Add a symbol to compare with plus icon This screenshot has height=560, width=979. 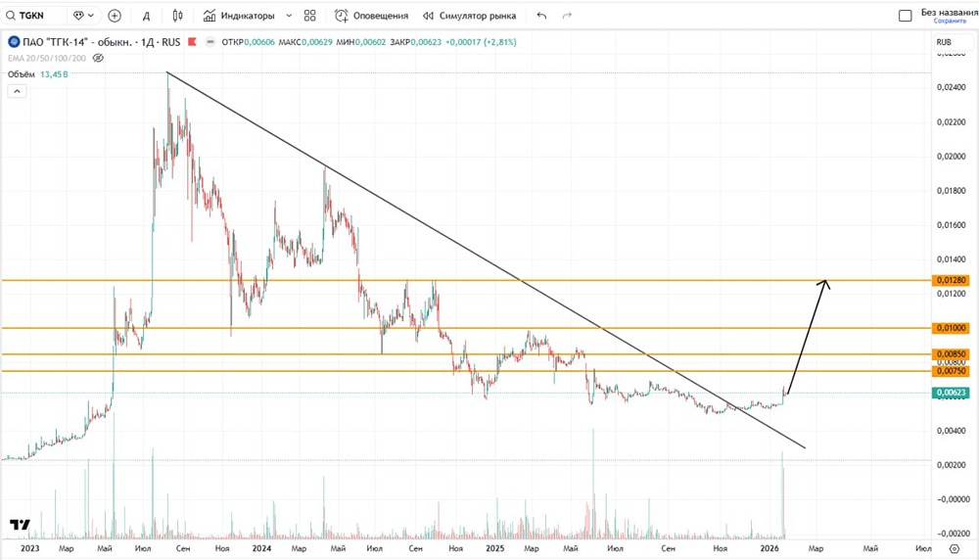[115, 16]
